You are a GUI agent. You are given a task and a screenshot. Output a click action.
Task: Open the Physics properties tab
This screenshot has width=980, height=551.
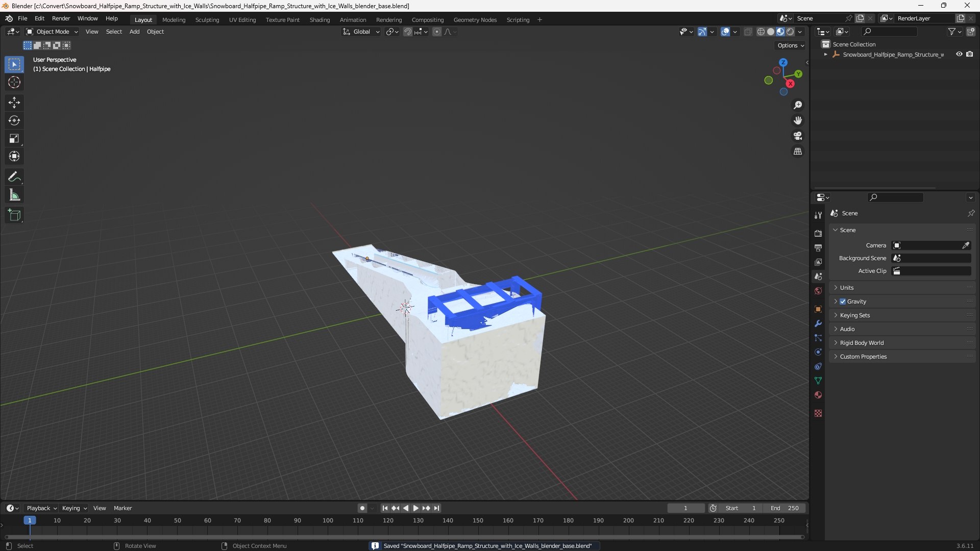coord(818,352)
